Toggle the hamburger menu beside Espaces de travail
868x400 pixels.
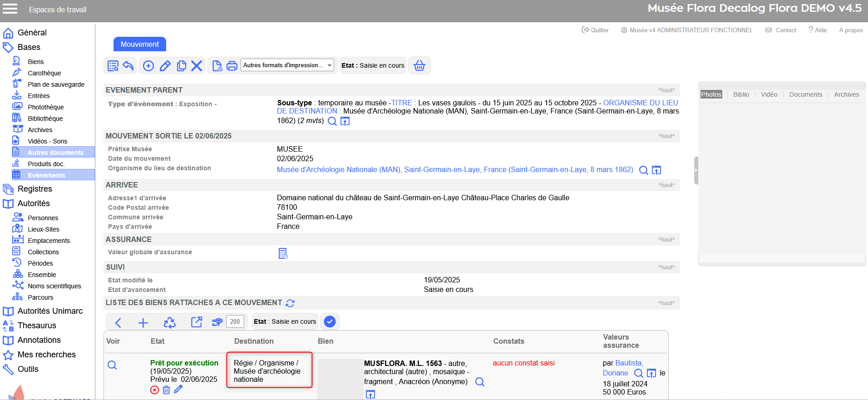click(10, 9)
